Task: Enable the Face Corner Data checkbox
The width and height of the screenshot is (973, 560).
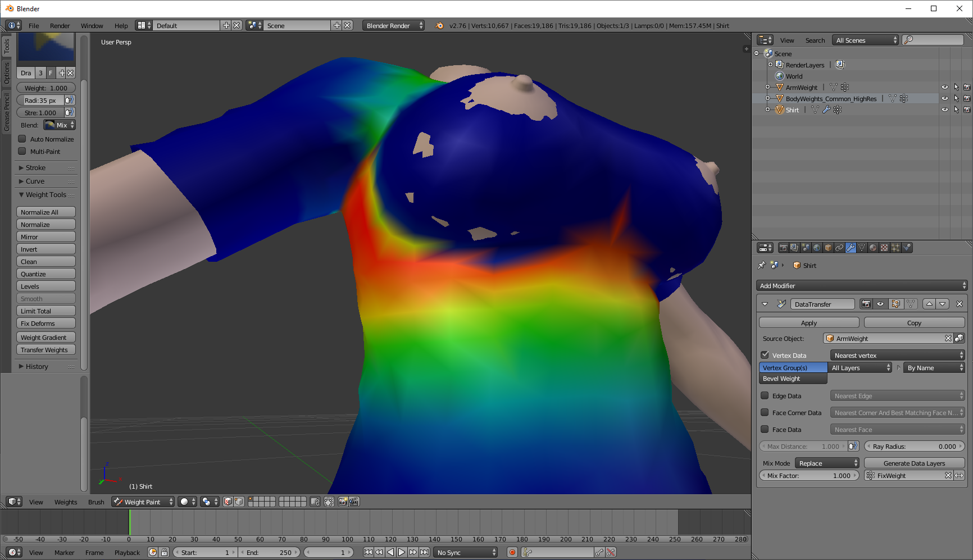Action: [765, 412]
